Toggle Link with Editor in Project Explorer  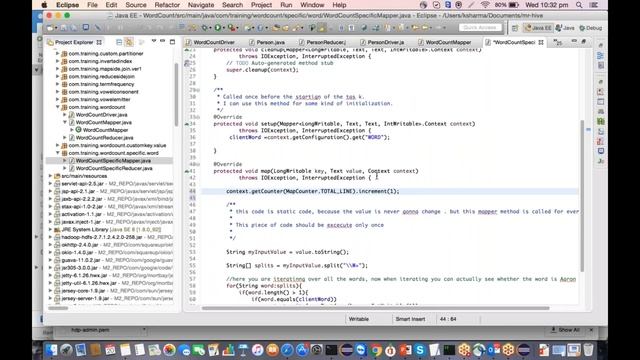129,42
